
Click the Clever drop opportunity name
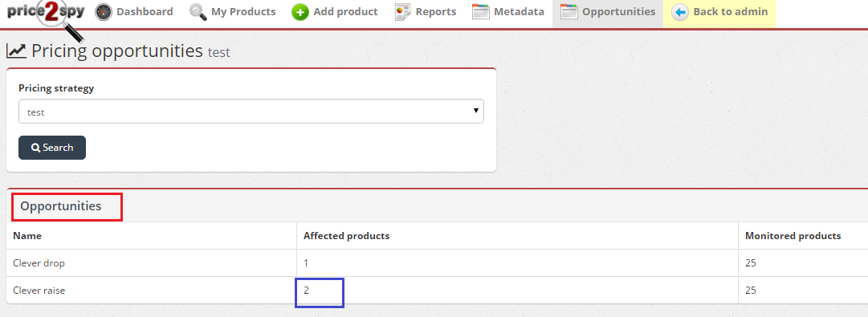(x=39, y=262)
